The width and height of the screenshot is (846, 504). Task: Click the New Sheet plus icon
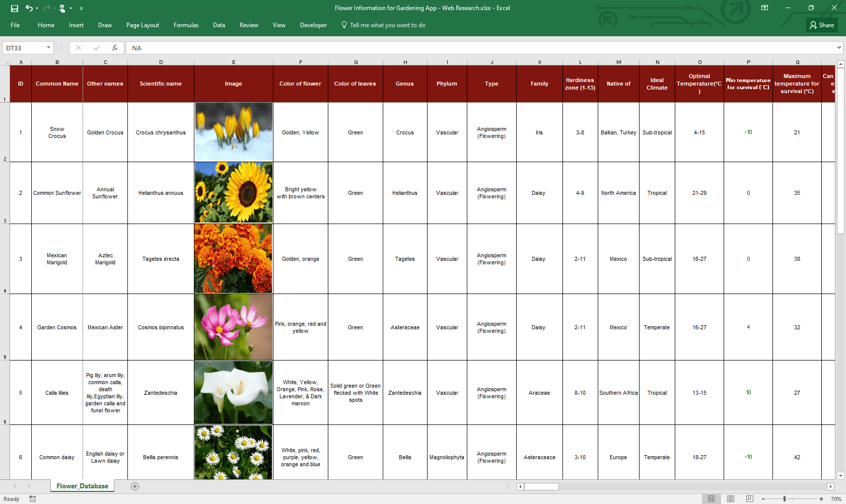[x=135, y=486]
